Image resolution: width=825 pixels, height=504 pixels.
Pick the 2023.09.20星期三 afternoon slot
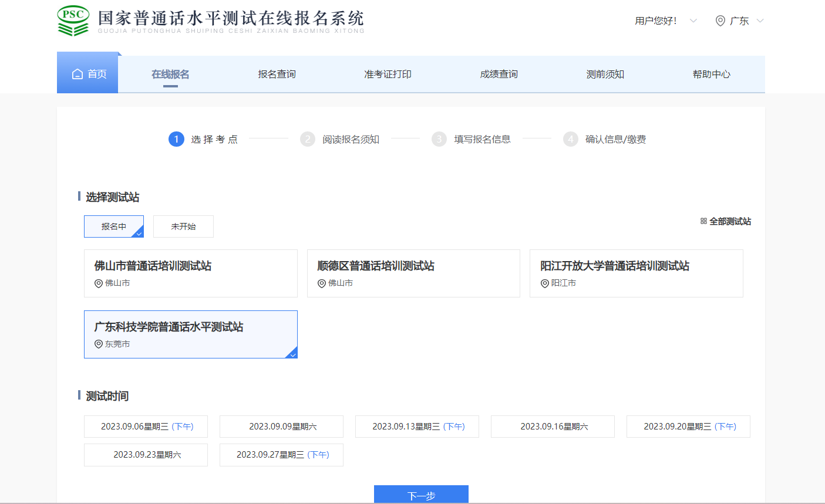[688, 427]
